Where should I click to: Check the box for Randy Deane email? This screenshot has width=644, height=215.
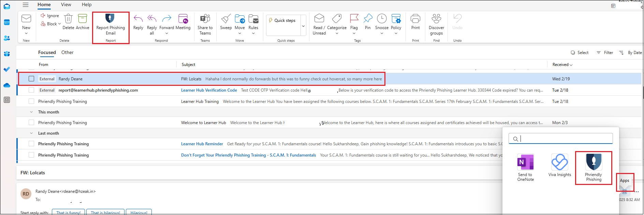(x=31, y=79)
